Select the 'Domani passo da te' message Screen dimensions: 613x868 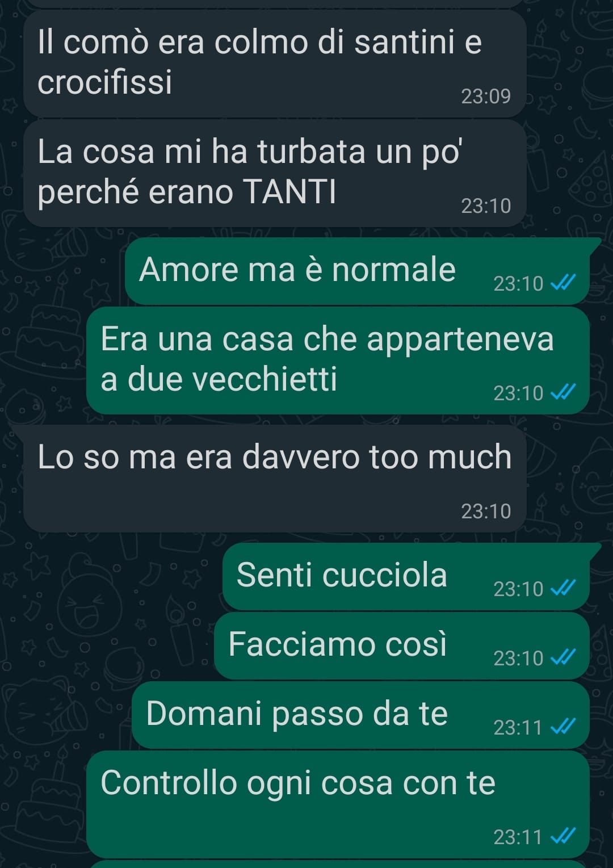[x=361, y=715]
